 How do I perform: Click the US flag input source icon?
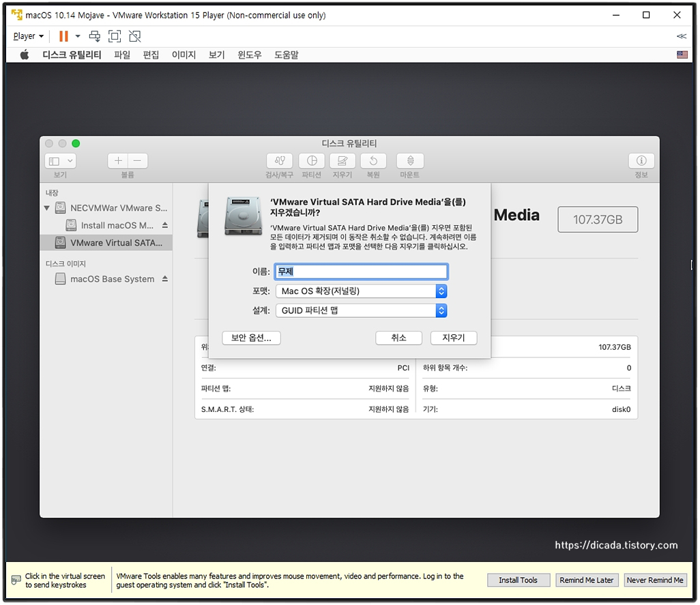click(682, 55)
